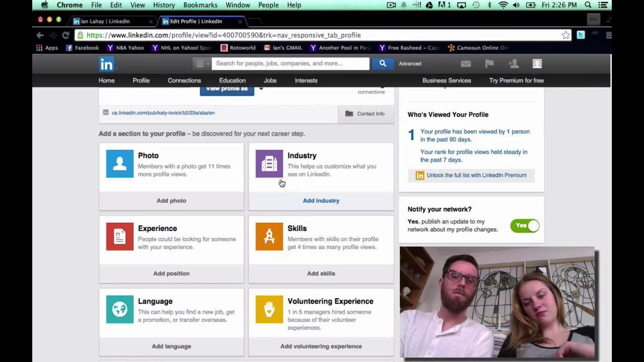Viewport: 644px width, 362px height.
Task: Toggle the Notify your network switch
Action: pos(525,226)
